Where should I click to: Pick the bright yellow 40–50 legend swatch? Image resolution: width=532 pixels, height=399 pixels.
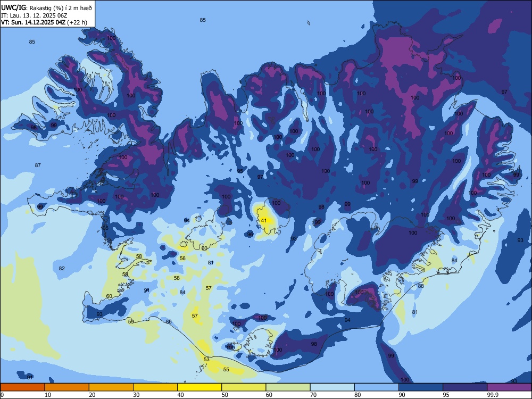pyautogui.click(x=199, y=387)
